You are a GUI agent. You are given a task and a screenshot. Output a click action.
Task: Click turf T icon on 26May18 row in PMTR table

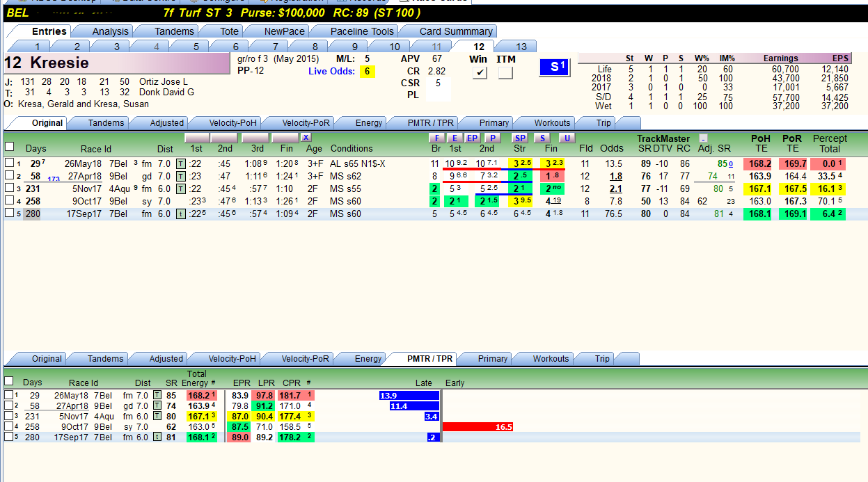pos(157,396)
